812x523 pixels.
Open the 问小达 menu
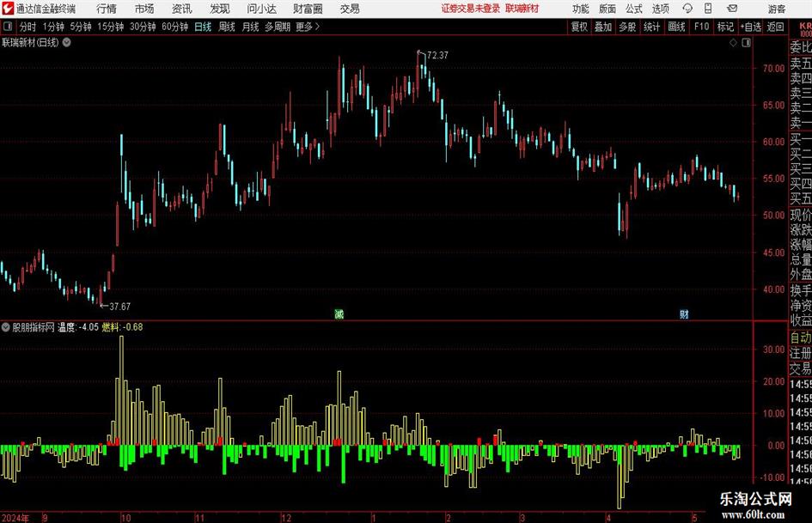(261, 9)
